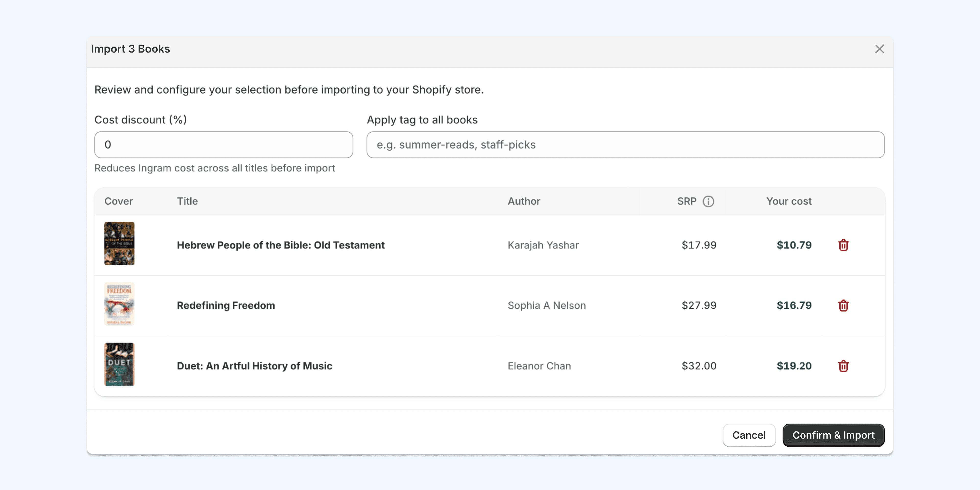
Task: Delete Hebrew People of the Bible row
Action: point(844,245)
